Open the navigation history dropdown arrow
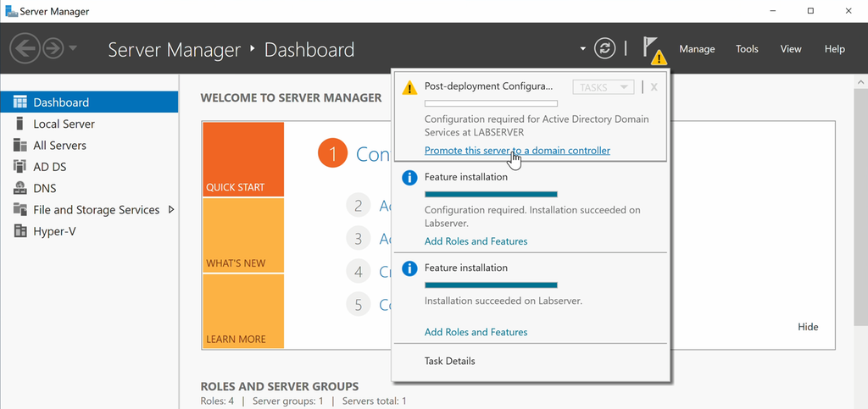Viewport: 868px width, 409px height. coord(73,48)
